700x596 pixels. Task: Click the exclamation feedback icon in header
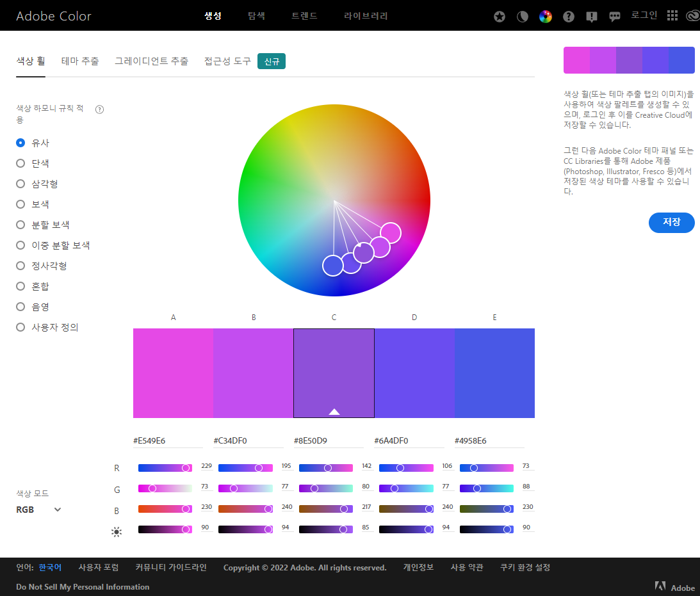click(592, 17)
